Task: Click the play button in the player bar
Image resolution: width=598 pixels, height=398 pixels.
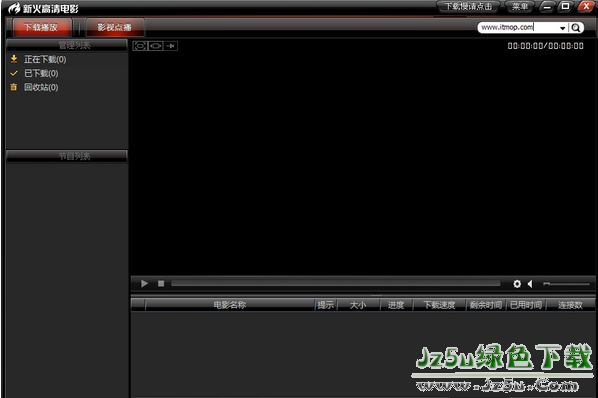Action: point(144,284)
